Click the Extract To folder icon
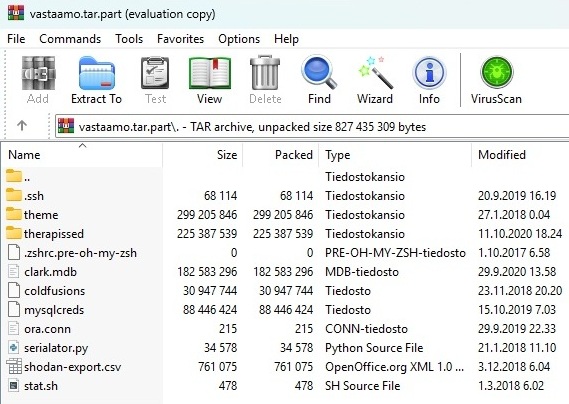Viewport: 569px width, 404px height. coord(97,73)
